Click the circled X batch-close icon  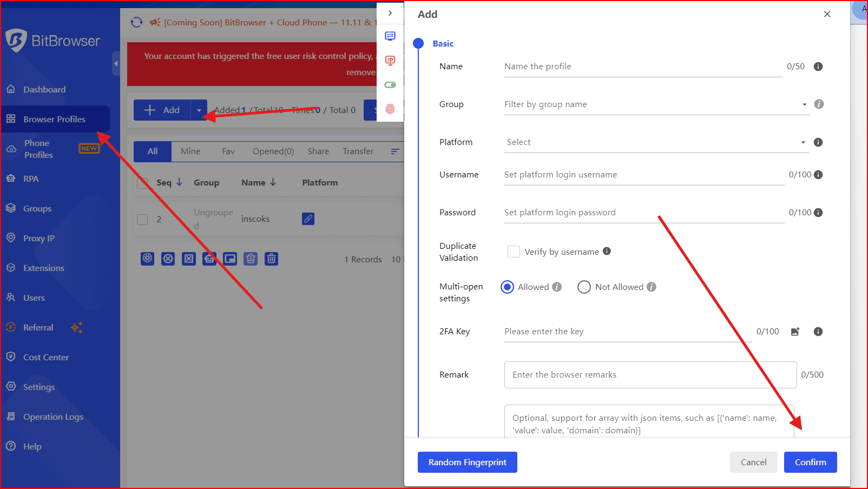coord(168,259)
